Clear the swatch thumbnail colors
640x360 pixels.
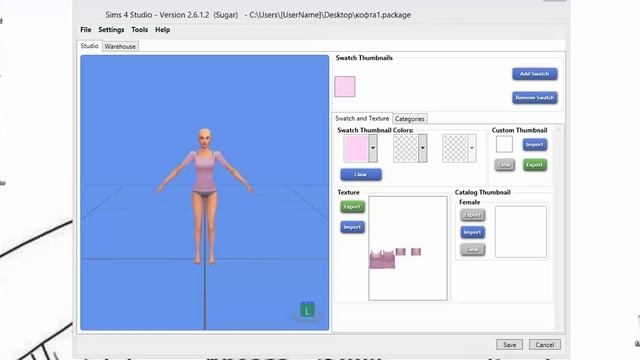pyautogui.click(x=361, y=175)
